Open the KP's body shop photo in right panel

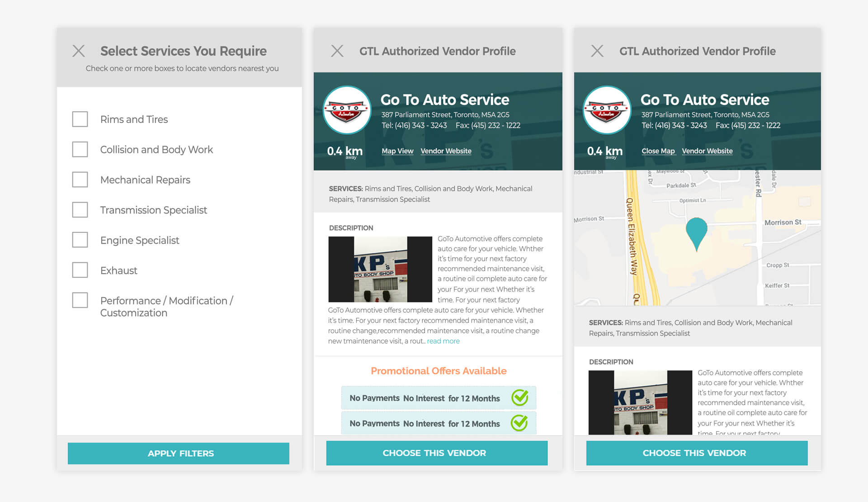click(640, 403)
